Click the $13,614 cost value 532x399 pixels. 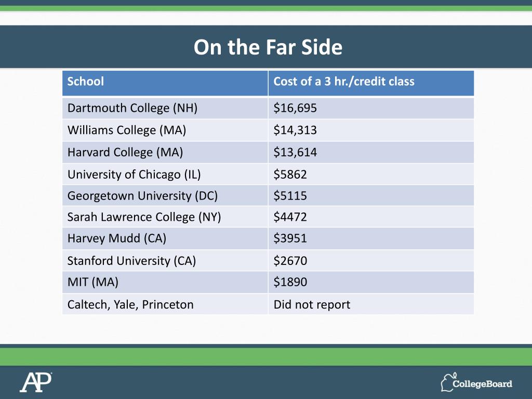tap(295, 152)
